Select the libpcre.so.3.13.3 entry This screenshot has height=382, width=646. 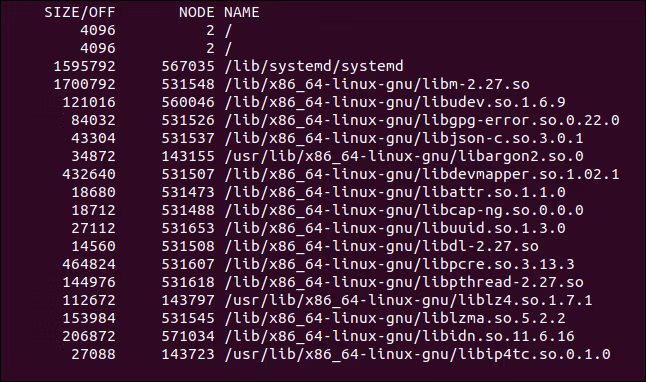pos(399,264)
